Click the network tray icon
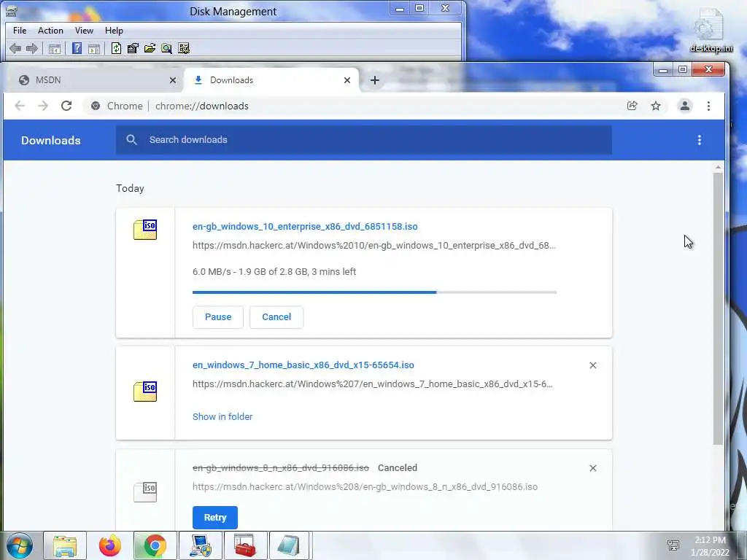This screenshot has height=560, width=747. point(673,545)
